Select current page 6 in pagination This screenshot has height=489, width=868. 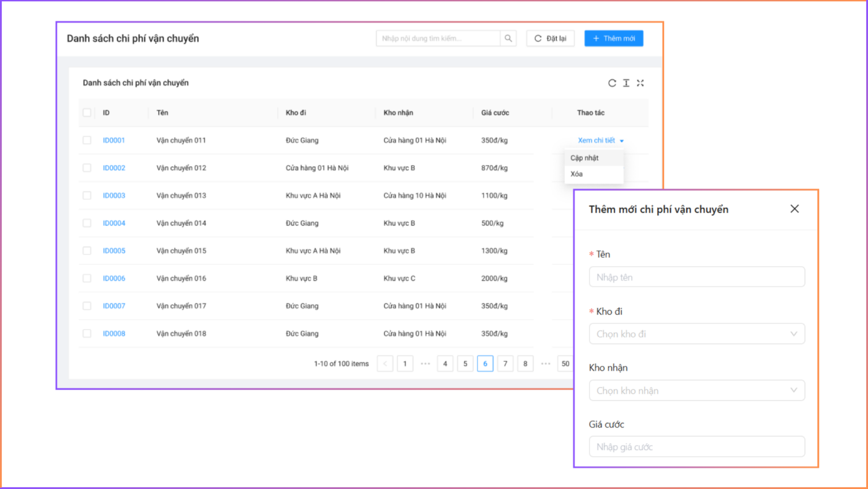(x=485, y=364)
